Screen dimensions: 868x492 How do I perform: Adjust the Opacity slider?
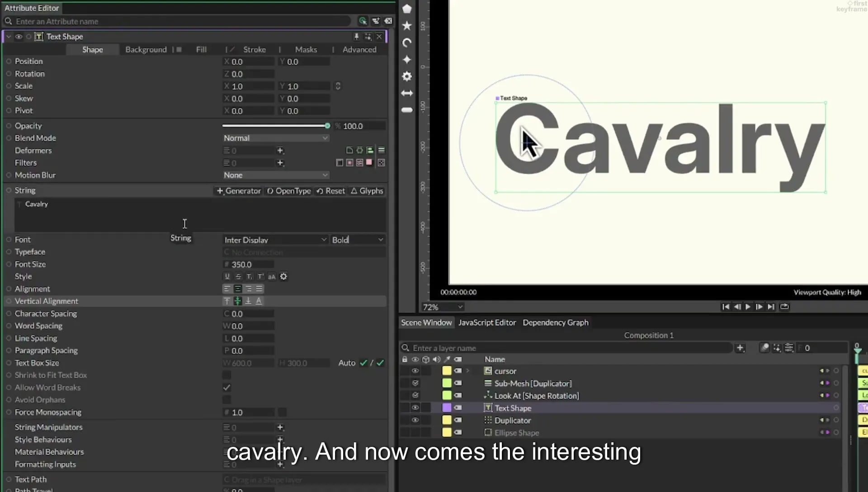276,126
